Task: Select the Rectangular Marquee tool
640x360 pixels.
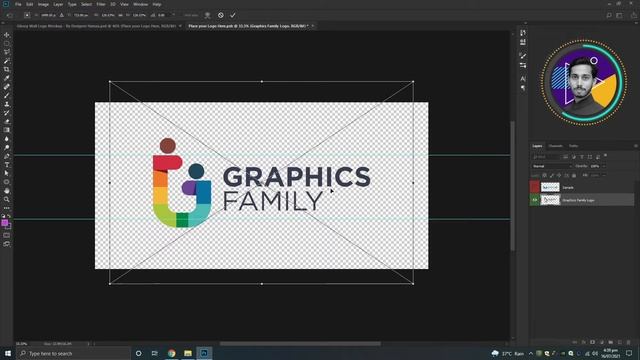Action: click(7, 44)
